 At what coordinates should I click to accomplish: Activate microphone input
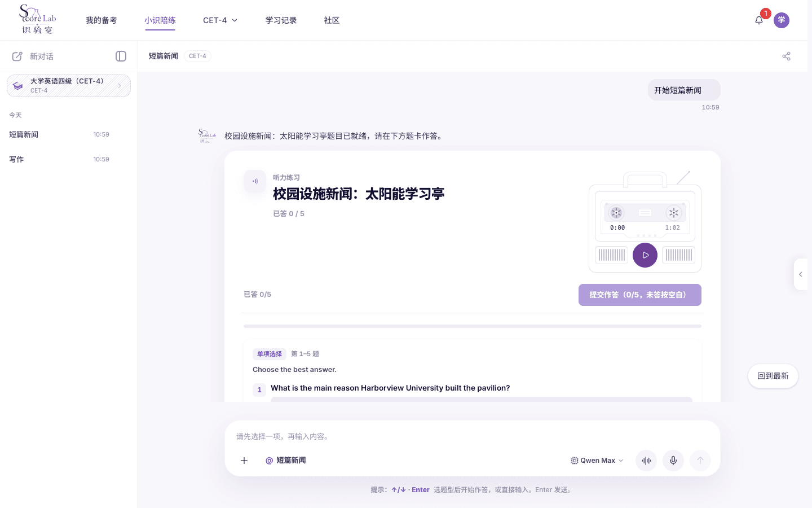pos(673,461)
